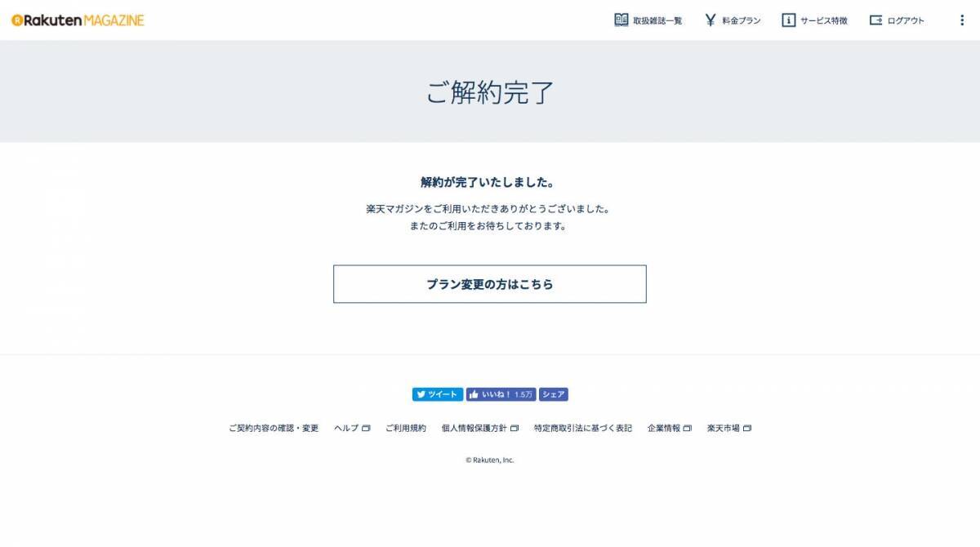Click the プラン変更の方はこちら button

490,284
